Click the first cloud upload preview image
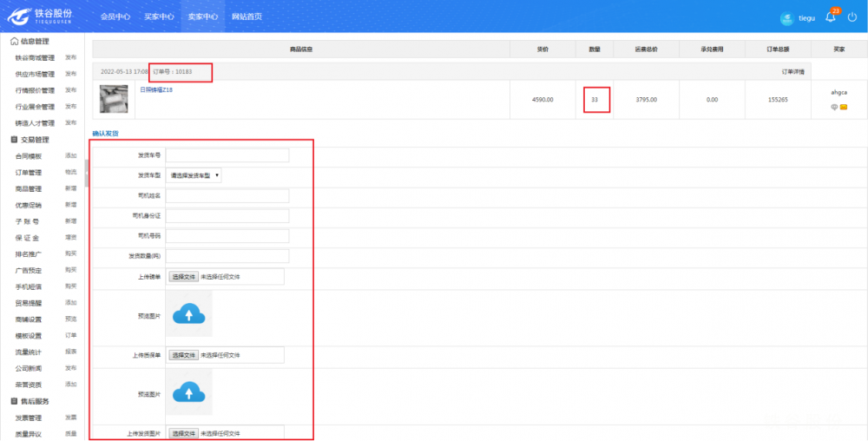 pyautogui.click(x=188, y=314)
